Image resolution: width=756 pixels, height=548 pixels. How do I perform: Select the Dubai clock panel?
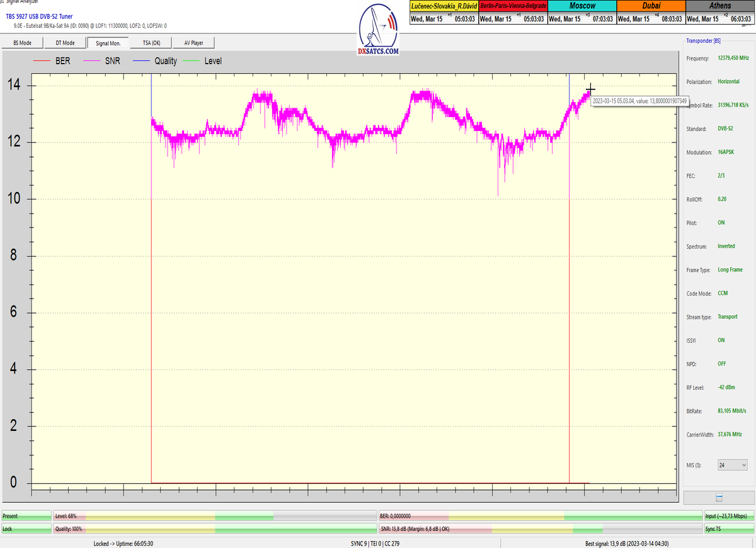coord(650,13)
